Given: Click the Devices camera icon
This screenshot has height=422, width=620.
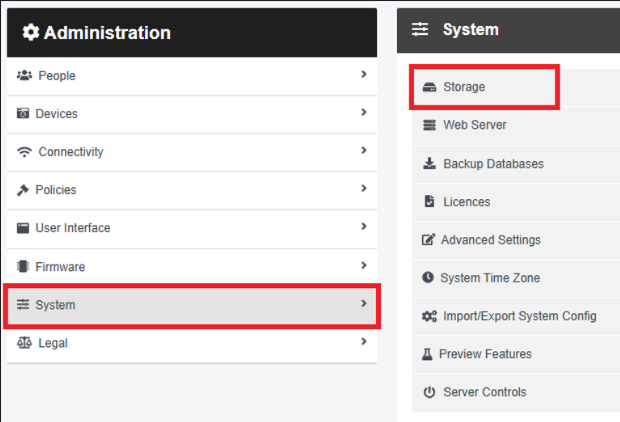Looking at the screenshot, I should coord(23,113).
